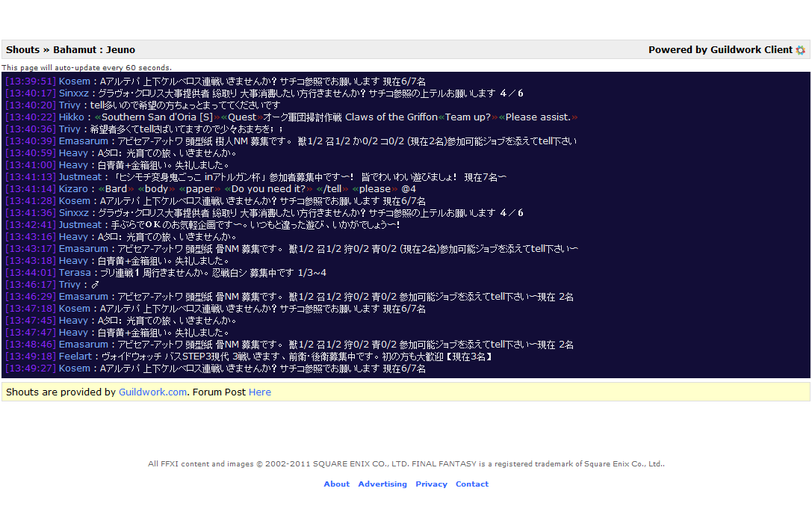Open the Guildwork.com link
This screenshot has height=515, width=812.
tap(152, 392)
